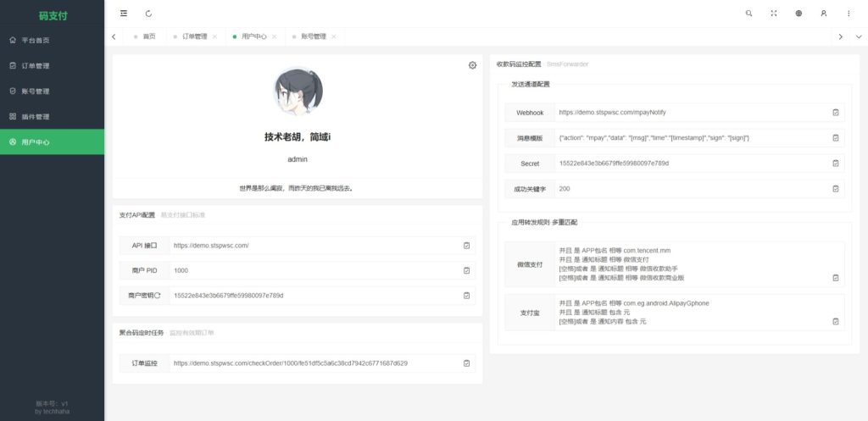Click the signature line 世界是那么闹腾
This screenshot has height=421, width=868.
(296, 188)
